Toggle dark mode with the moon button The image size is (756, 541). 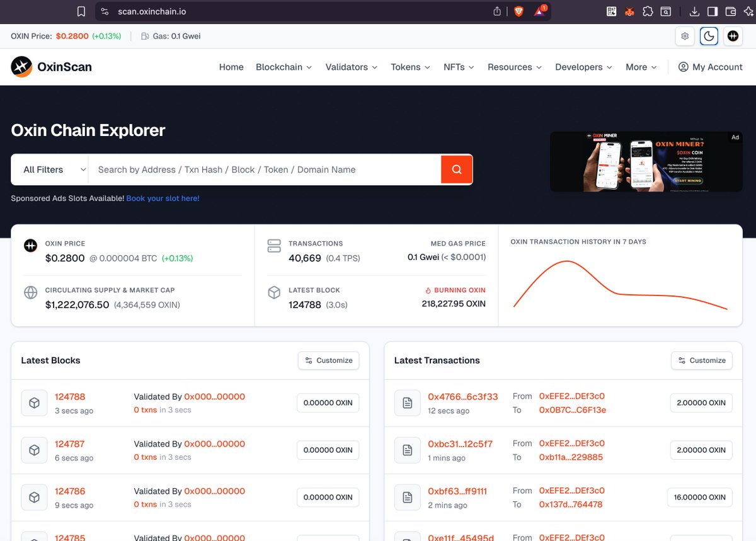[709, 36]
